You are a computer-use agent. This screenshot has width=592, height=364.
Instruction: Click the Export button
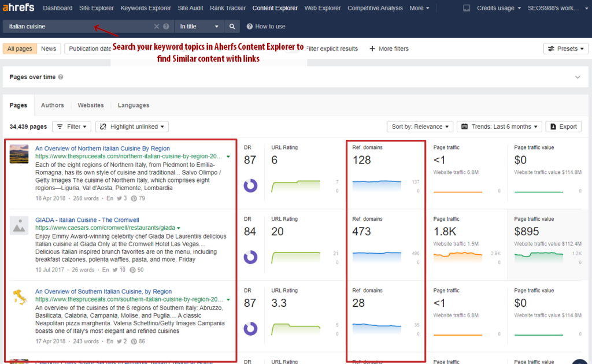click(563, 127)
